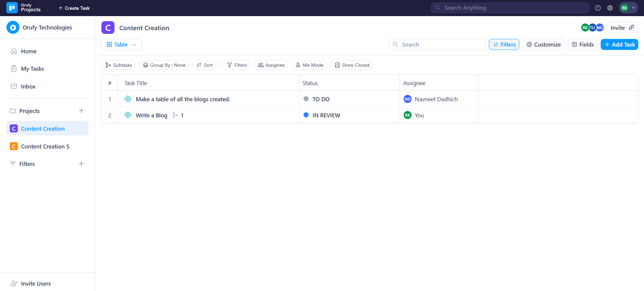Screen dimensions: 644x291
Task: Click the Orufy Projects logo icon
Action: (x=12, y=8)
